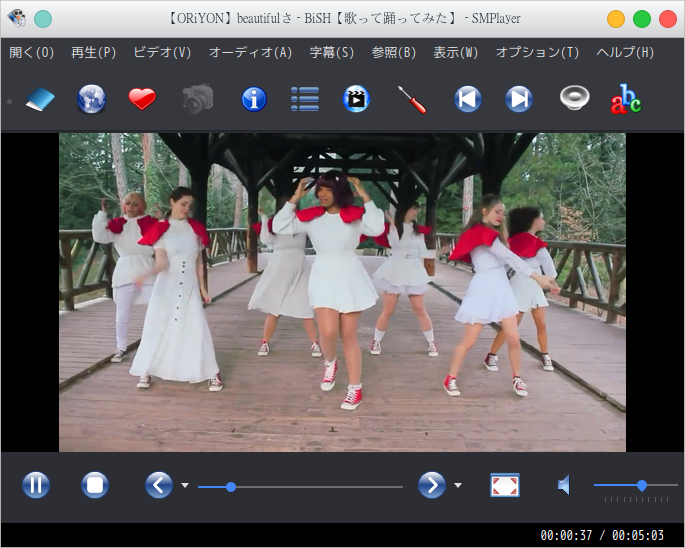Open URL using the globe icon
685x548 pixels.
point(91,99)
